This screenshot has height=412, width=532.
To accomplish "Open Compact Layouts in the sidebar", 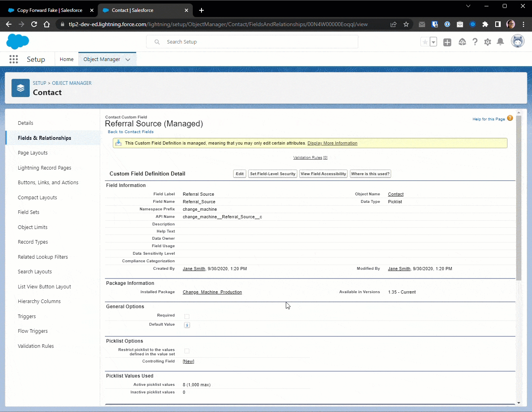I will 37,197.
